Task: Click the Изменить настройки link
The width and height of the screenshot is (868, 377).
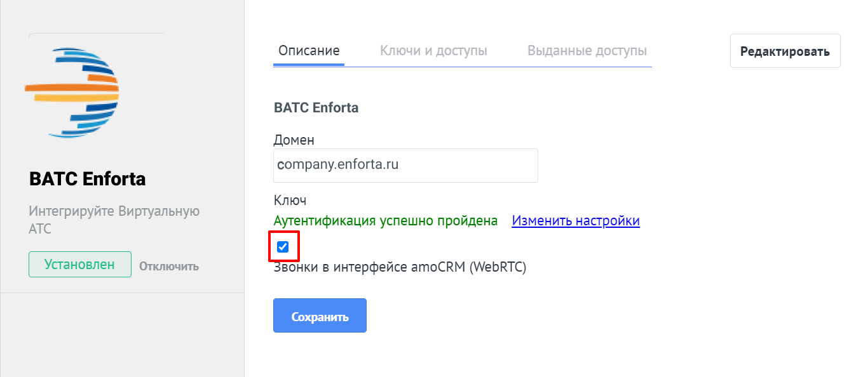Action: tap(576, 221)
